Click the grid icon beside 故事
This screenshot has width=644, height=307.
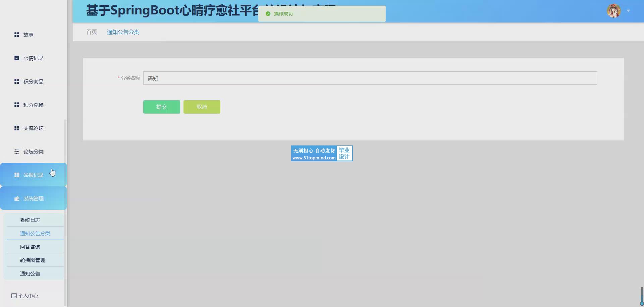[x=17, y=35]
